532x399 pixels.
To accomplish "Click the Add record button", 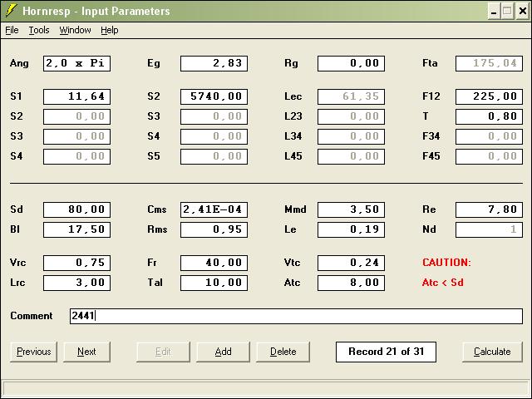I will pyautogui.click(x=223, y=352).
